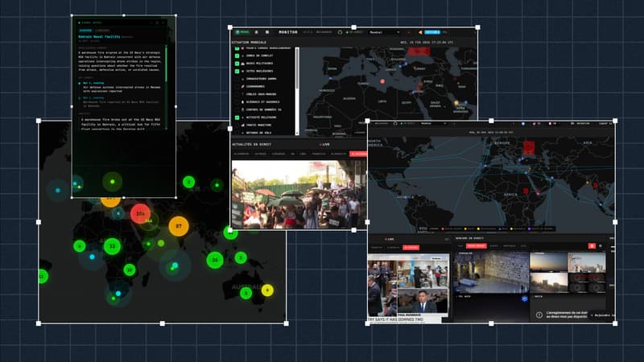Toggle the Zones de conflit layer checkbox
644x362 pixels.
coord(237,56)
